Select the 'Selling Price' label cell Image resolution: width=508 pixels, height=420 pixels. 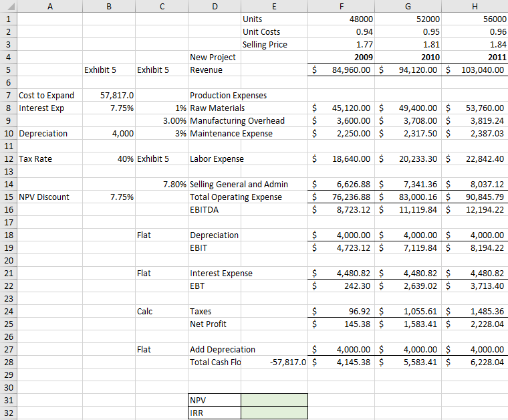click(275, 44)
